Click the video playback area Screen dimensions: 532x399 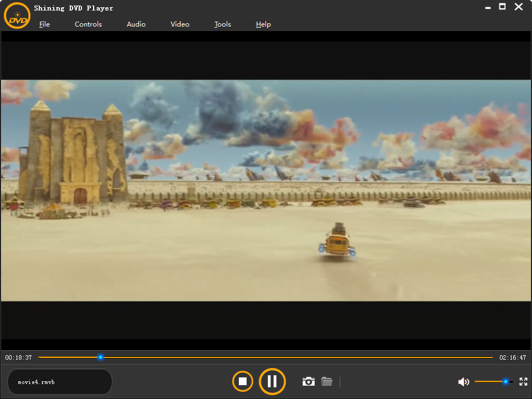(266, 190)
